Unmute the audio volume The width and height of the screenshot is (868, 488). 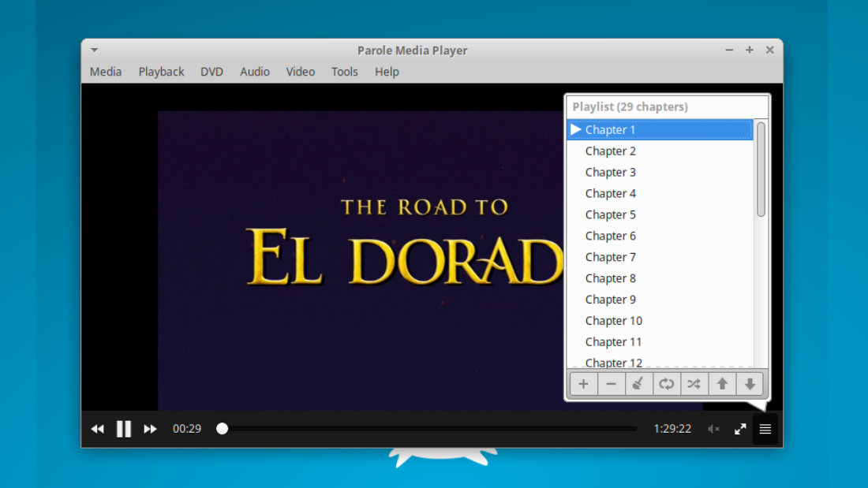[x=713, y=429]
